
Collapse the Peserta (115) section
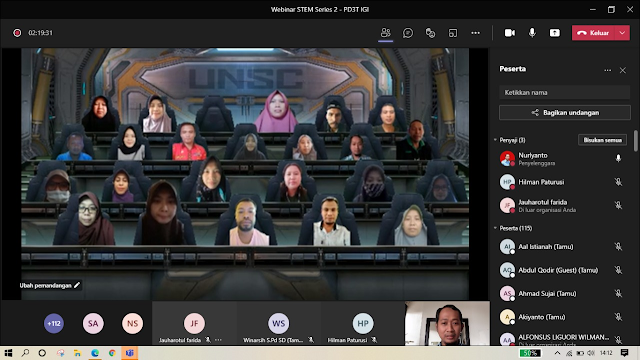tap(495, 228)
